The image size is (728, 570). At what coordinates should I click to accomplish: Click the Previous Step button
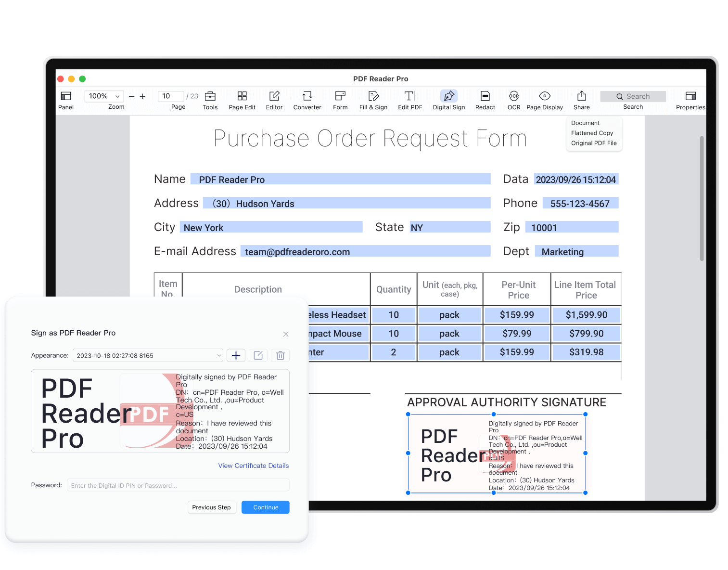pyautogui.click(x=211, y=507)
